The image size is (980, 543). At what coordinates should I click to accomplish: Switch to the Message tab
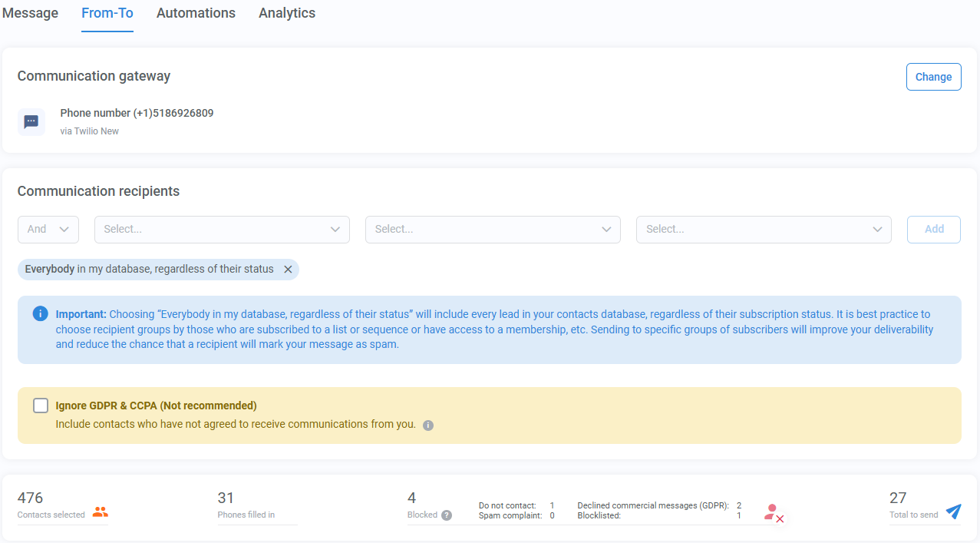[x=30, y=13]
